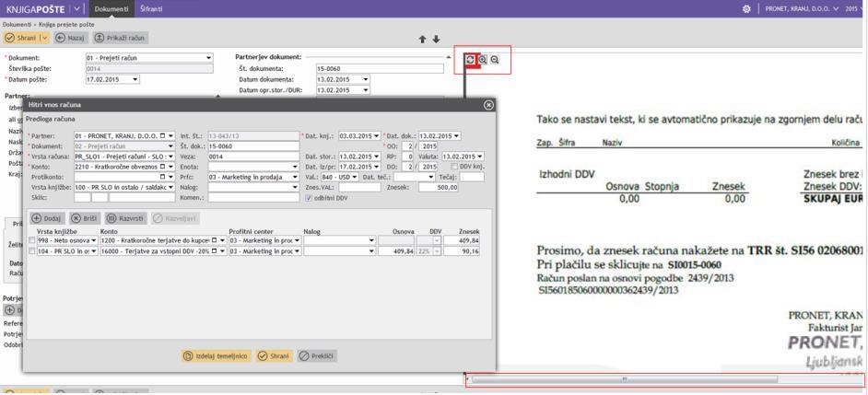Click the Prekliči button
Screen dimensions: 868x395
coord(317,356)
